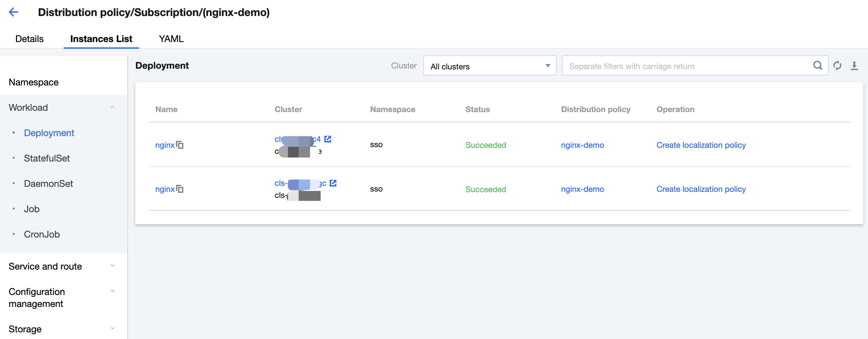
Task: Select CronJob in the sidebar
Action: point(42,235)
